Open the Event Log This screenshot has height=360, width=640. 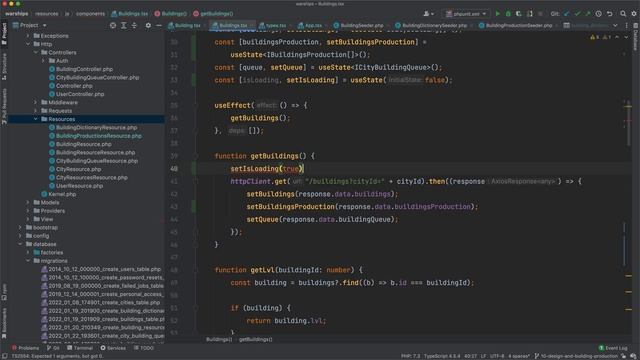click(613, 348)
